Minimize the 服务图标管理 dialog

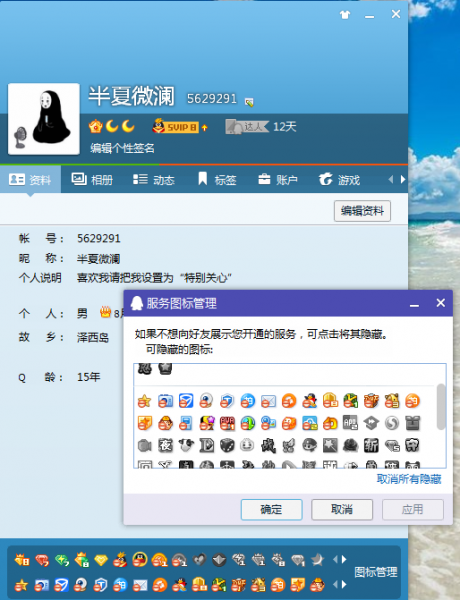pyautogui.click(x=414, y=305)
